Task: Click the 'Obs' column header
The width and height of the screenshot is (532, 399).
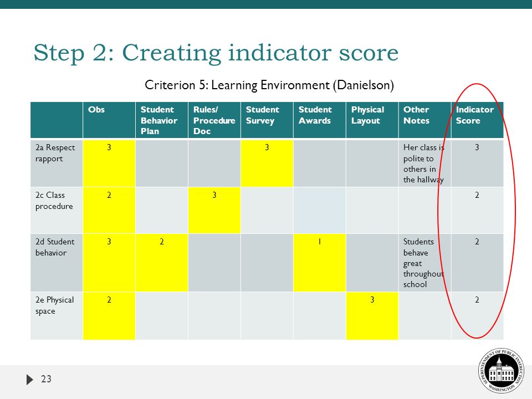Action: [x=109, y=120]
